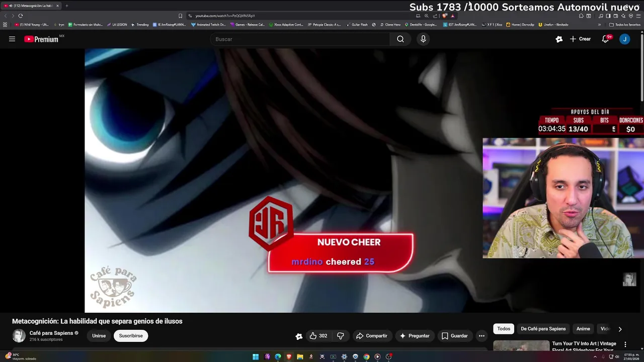Show hidden system tray icons
Screen dimensions: 644x362
pos(594,357)
